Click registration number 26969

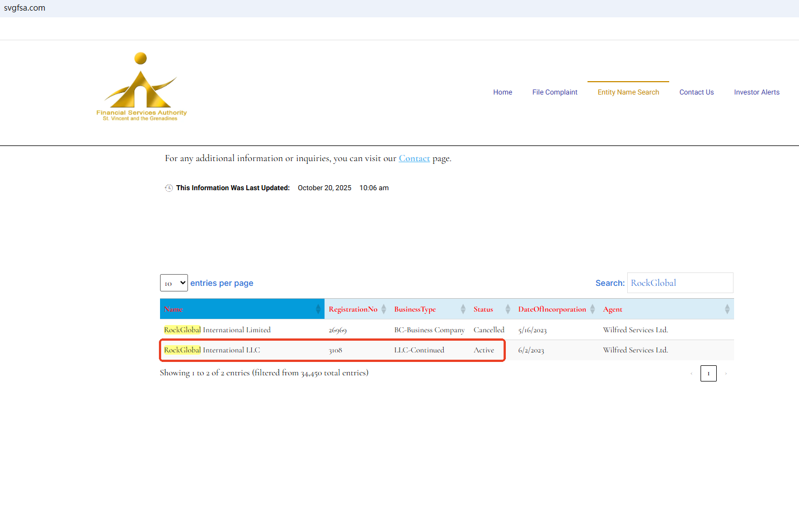click(x=338, y=330)
